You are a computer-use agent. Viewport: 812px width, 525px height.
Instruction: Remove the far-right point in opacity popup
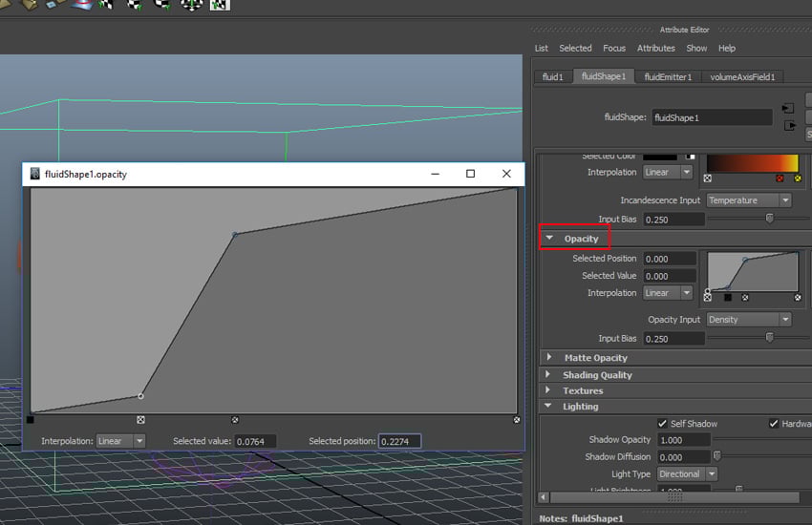pos(517,419)
